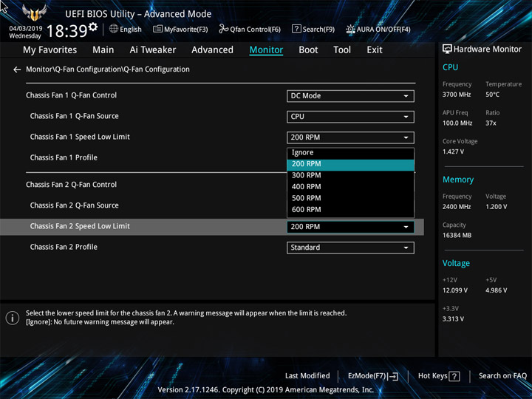Click the Monitor\Q-Fan Configuration breadcrumb path
532x399 pixels.
108,69
